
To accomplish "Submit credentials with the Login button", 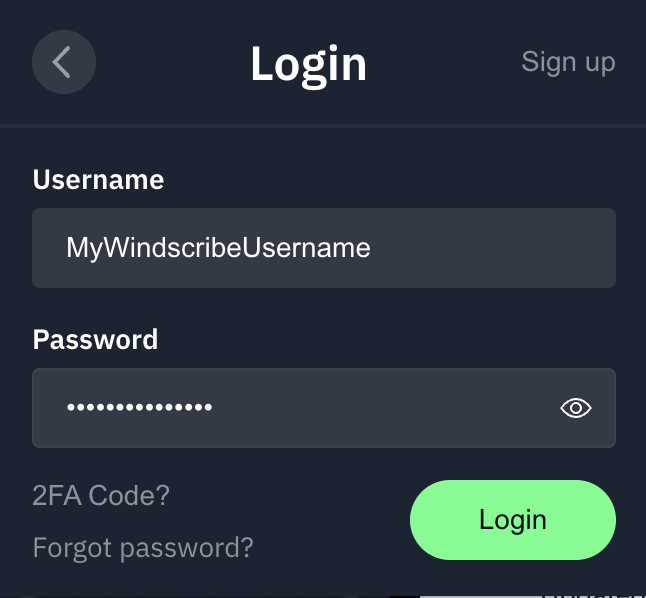I will click(512, 520).
